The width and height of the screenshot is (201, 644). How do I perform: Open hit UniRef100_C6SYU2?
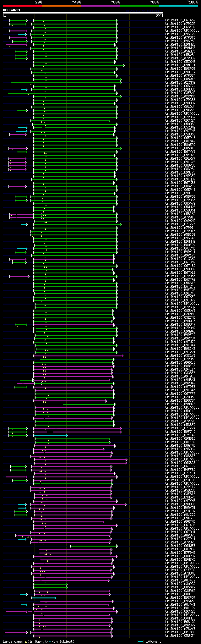click(x=180, y=27)
